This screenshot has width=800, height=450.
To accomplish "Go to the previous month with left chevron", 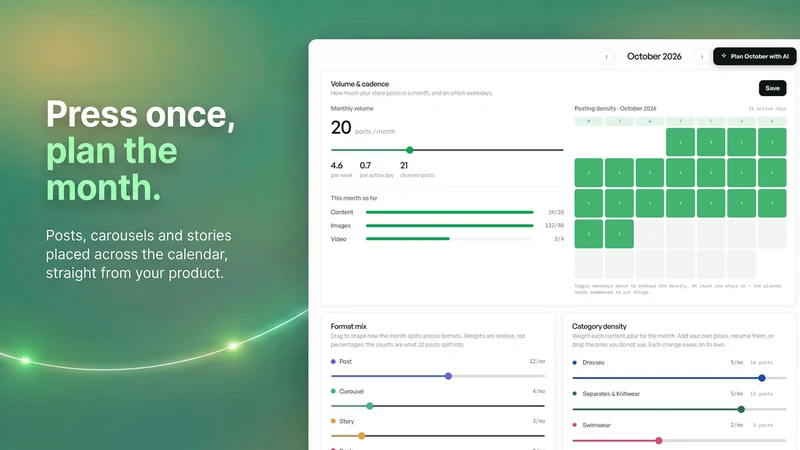I will [607, 57].
